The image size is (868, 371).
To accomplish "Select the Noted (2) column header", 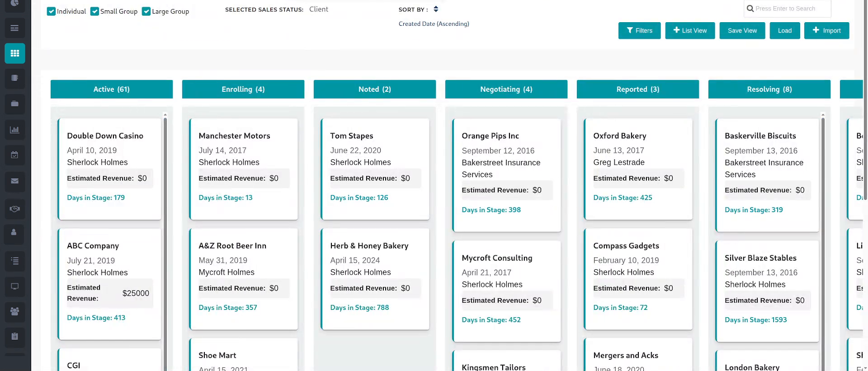I will [375, 89].
